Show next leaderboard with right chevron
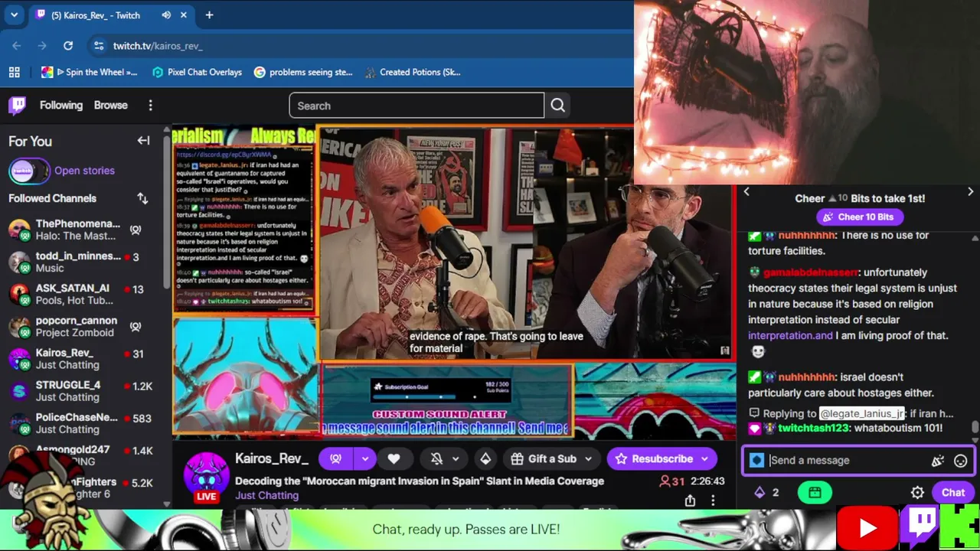 coord(970,192)
